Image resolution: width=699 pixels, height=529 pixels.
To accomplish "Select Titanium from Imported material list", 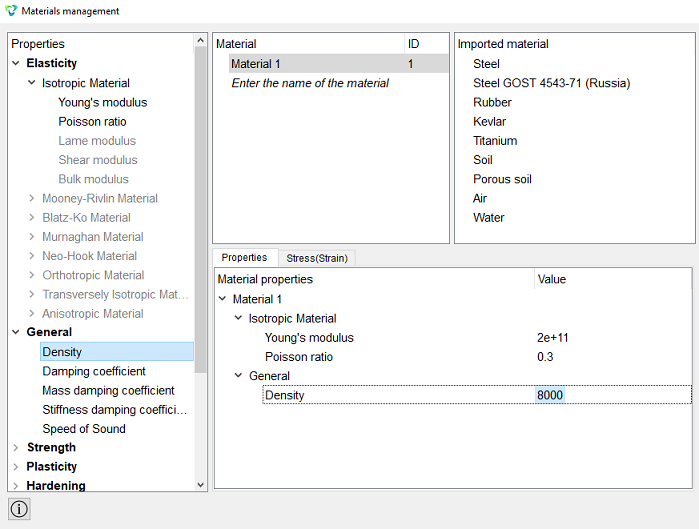I will [x=495, y=141].
